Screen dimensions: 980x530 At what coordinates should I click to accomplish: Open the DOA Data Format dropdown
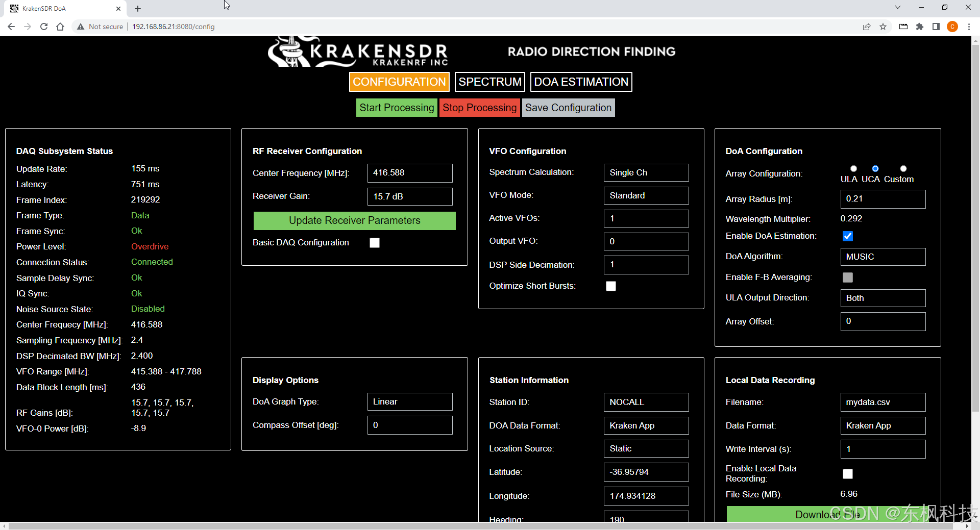pyautogui.click(x=646, y=425)
